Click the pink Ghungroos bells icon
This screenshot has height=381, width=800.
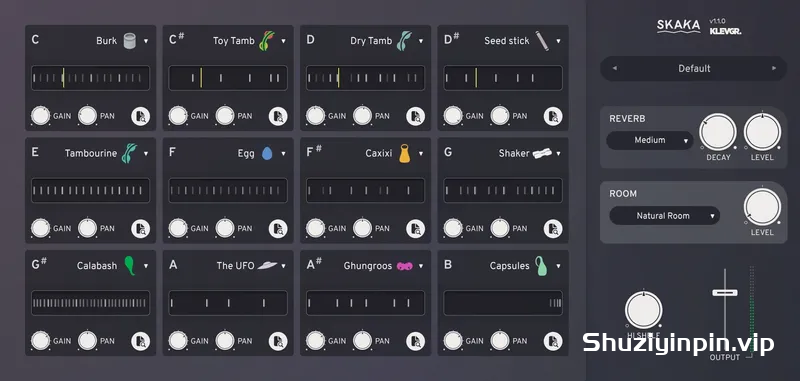coord(405,266)
